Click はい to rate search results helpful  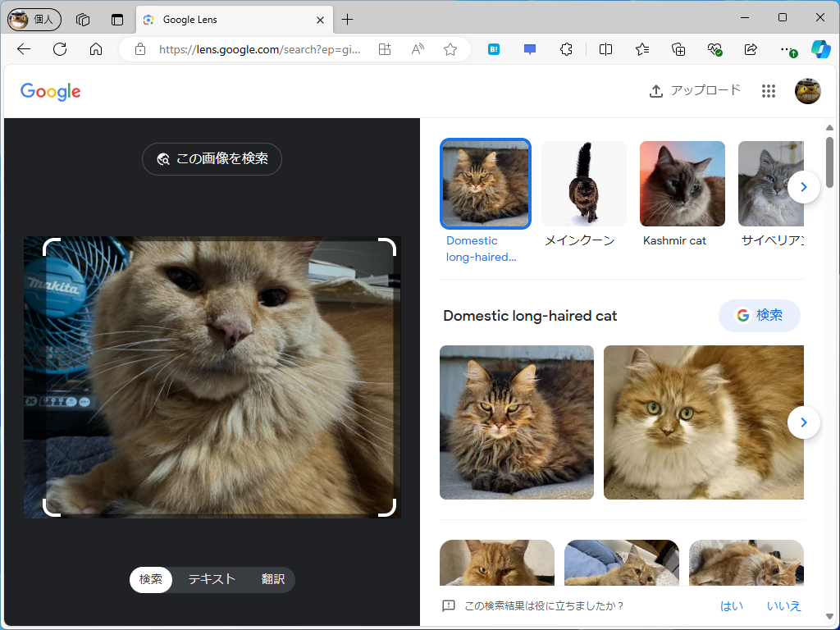pos(731,605)
